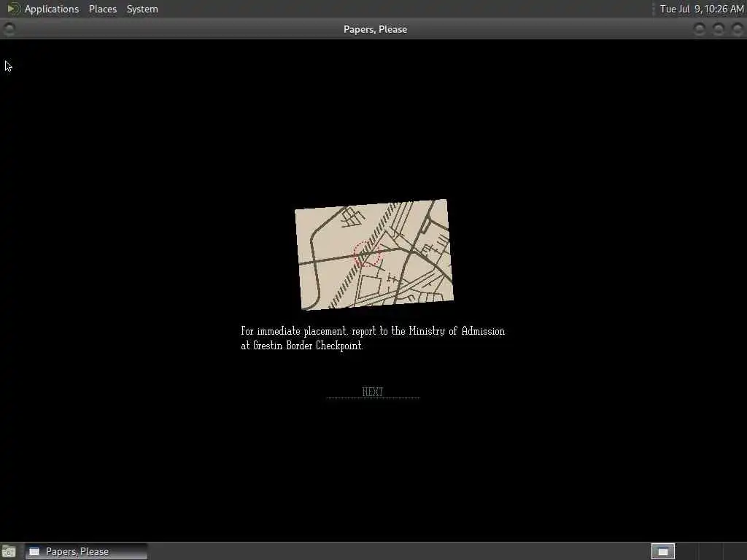Open the Applications menu
The image size is (747, 560).
pyautogui.click(x=52, y=9)
